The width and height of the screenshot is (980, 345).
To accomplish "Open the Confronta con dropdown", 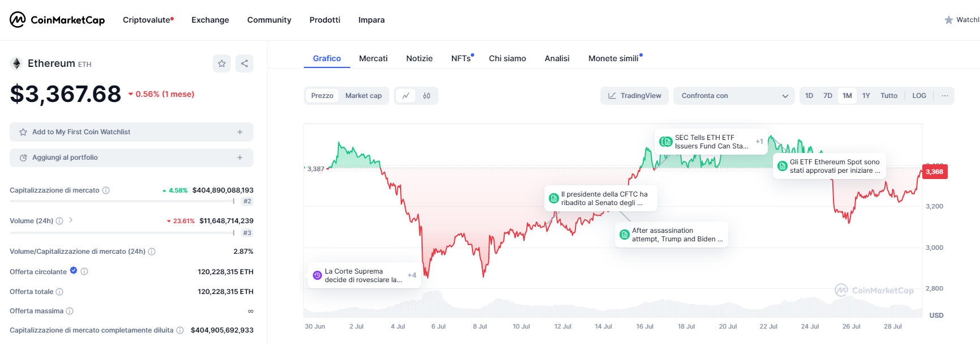I will [734, 96].
